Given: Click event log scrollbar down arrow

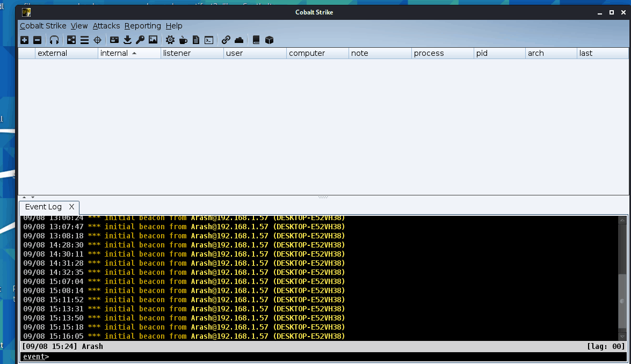Looking at the screenshot, I should [x=622, y=336].
